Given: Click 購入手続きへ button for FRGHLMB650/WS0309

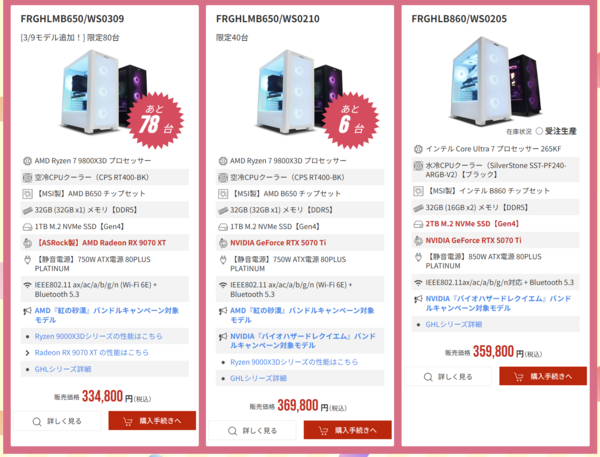Looking at the screenshot, I should (x=152, y=421).
